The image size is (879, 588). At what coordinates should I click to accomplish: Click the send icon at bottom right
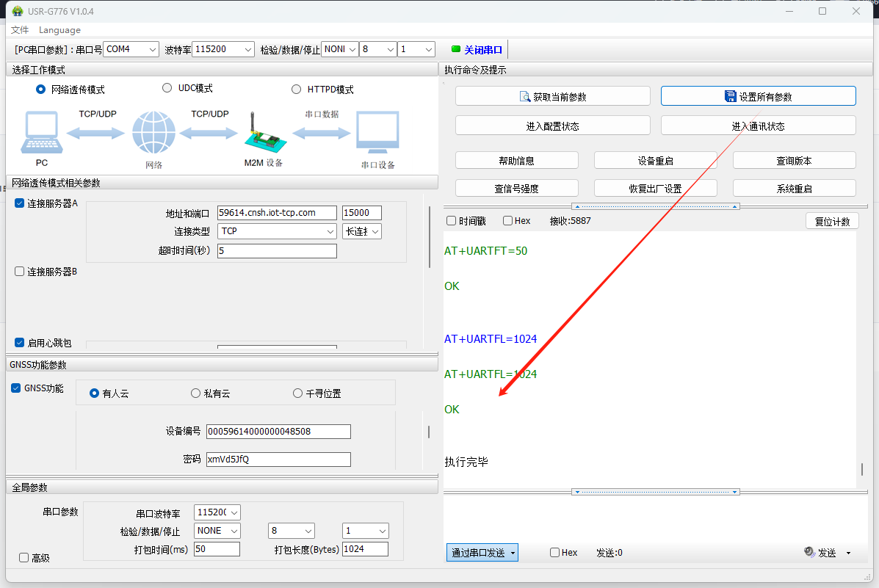(810, 553)
